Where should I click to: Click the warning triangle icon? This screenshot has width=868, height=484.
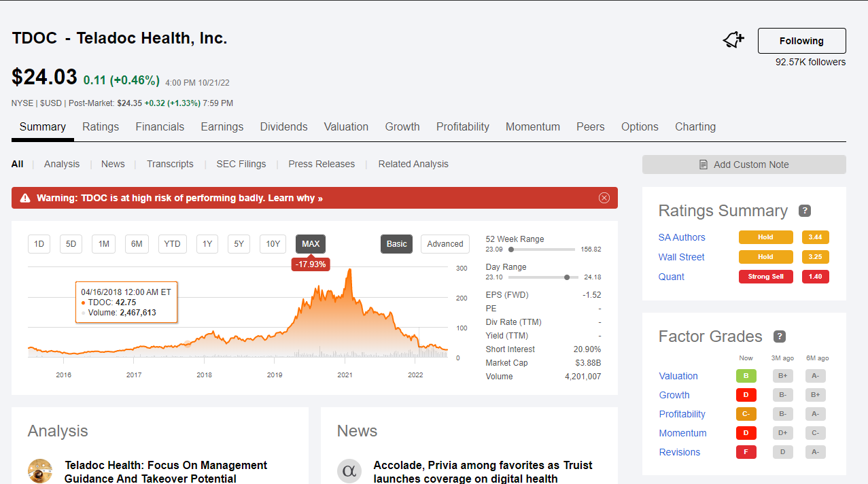click(25, 198)
